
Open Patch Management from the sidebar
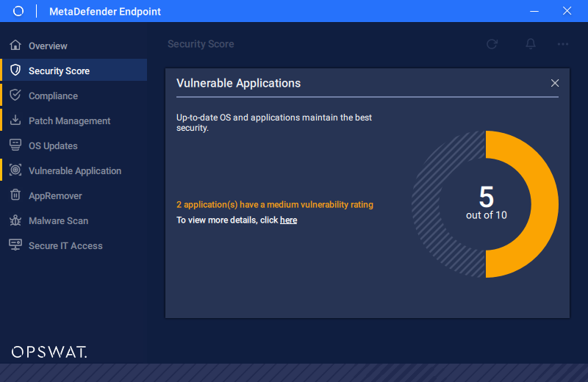73,120
